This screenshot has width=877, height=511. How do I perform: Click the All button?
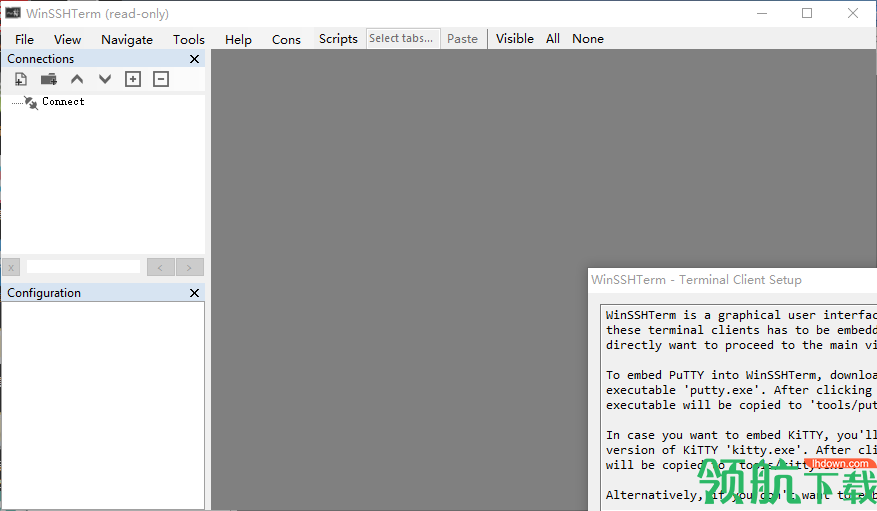[x=553, y=39]
